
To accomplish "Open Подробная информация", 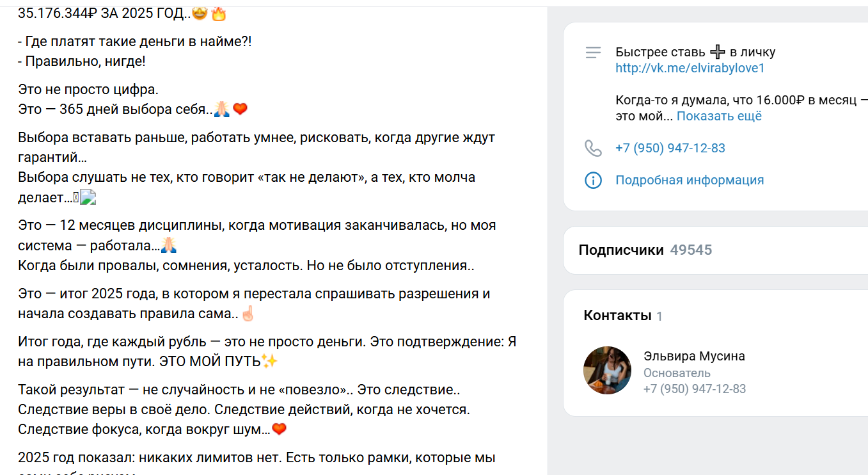I will (688, 180).
